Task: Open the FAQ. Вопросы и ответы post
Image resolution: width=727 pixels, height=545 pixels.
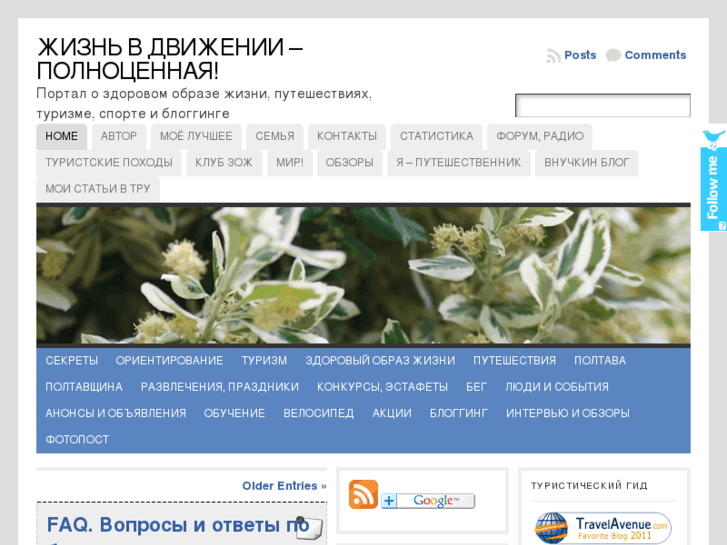Action: click(x=178, y=526)
